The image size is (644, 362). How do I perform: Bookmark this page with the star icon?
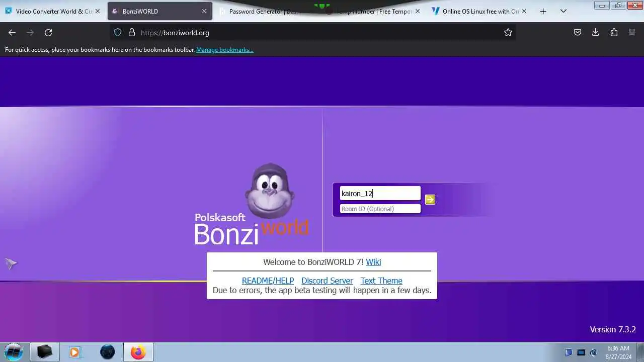(x=508, y=33)
